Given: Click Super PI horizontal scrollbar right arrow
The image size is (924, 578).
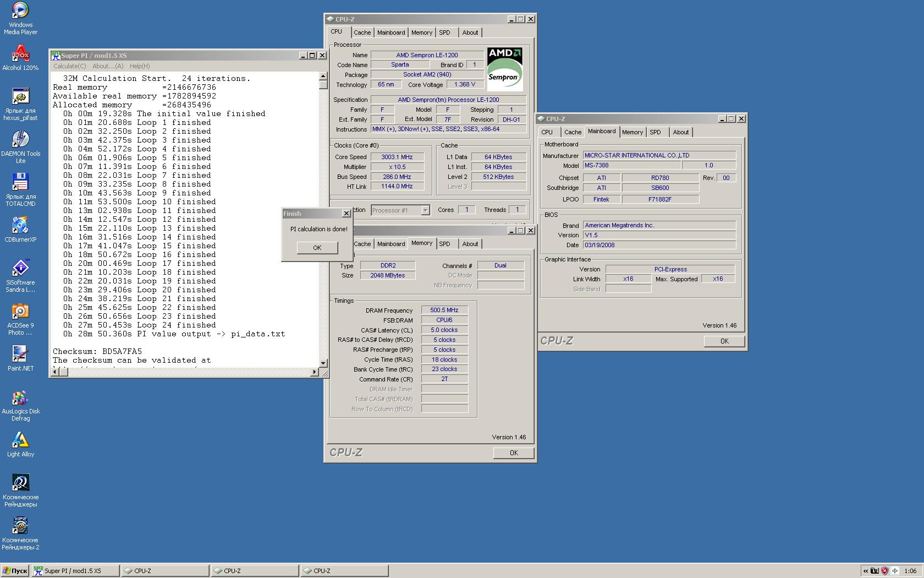Looking at the screenshot, I should pyautogui.click(x=315, y=372).
